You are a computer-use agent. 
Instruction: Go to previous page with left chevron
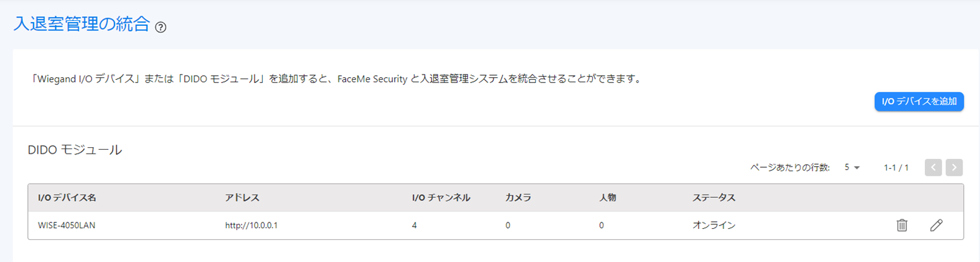point(933,167)
